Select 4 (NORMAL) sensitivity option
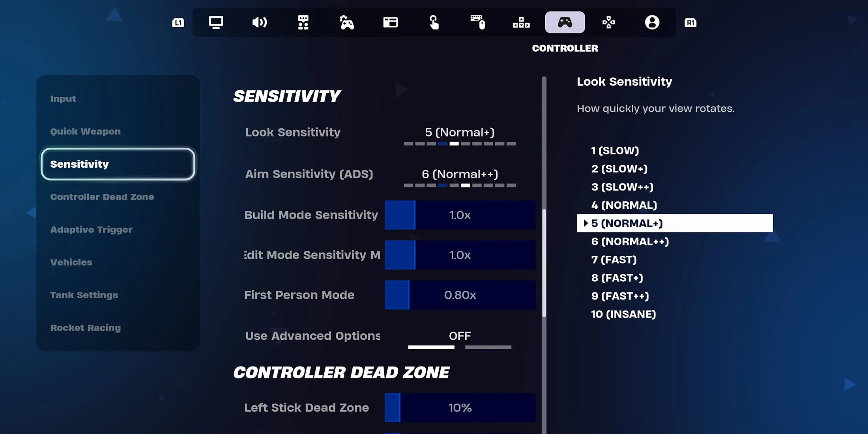 click(624, 205)
